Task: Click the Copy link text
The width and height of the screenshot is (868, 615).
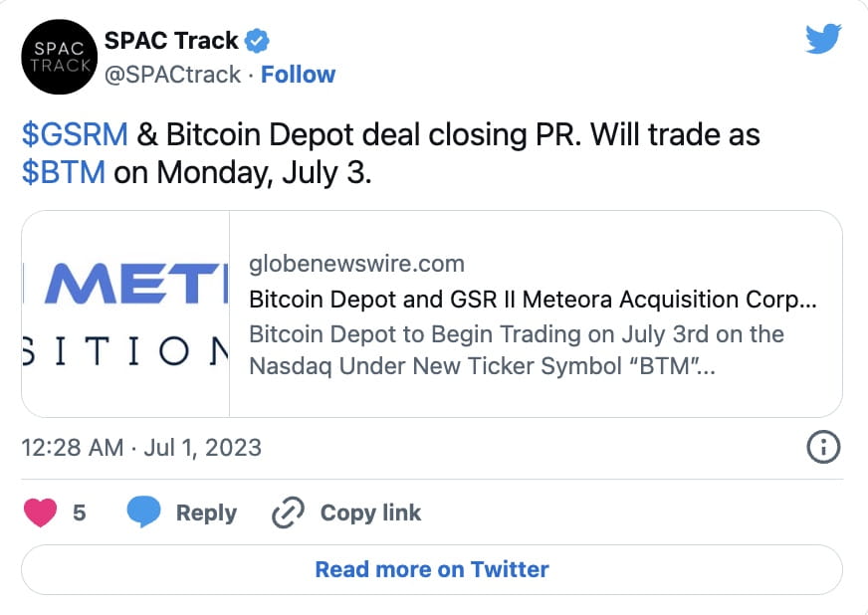Action: pos(370,512)
